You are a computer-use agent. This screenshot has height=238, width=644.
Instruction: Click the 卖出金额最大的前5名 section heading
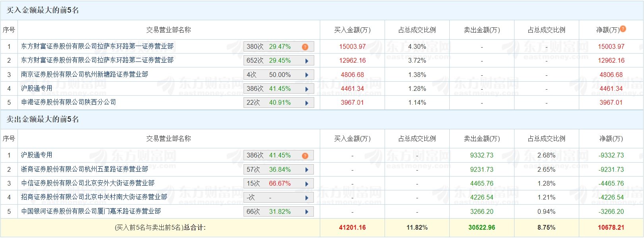point(43,119)
